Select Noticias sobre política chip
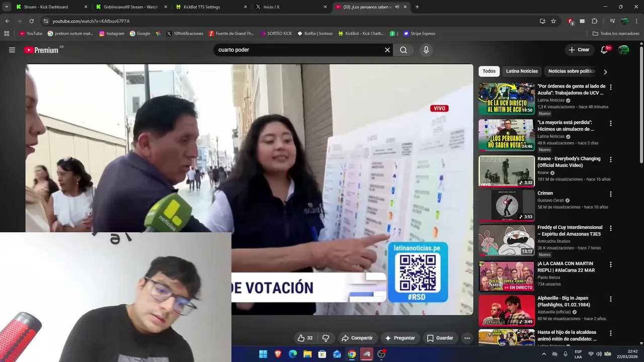Screen dimensions: 644x362 (572, 71)
